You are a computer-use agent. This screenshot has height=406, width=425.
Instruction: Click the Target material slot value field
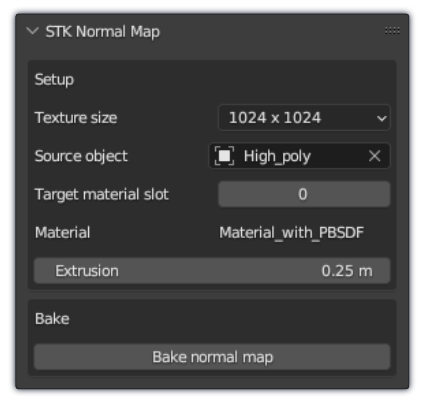(304, 194)
